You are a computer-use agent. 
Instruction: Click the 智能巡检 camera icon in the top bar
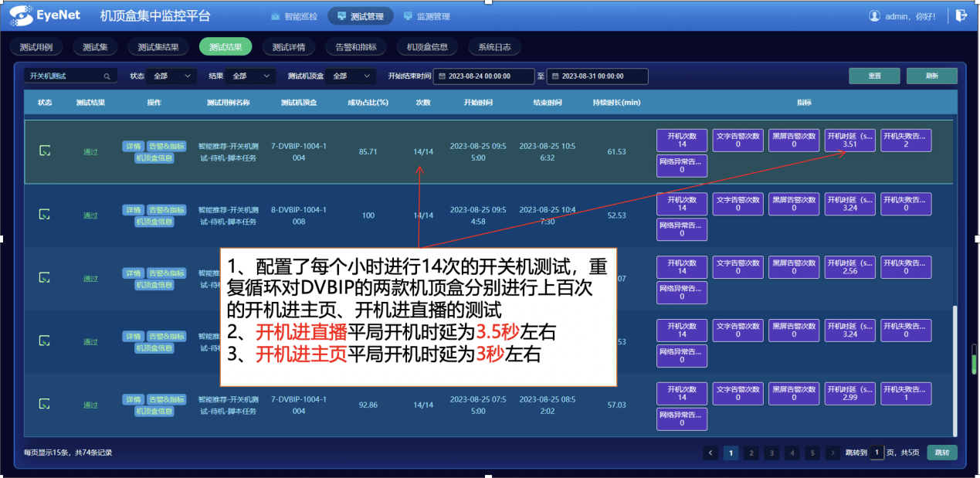(273, 15)
